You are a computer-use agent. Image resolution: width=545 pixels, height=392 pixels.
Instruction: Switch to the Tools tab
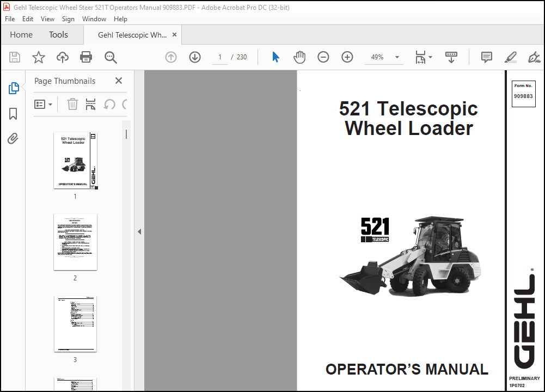tap(58, 35)
